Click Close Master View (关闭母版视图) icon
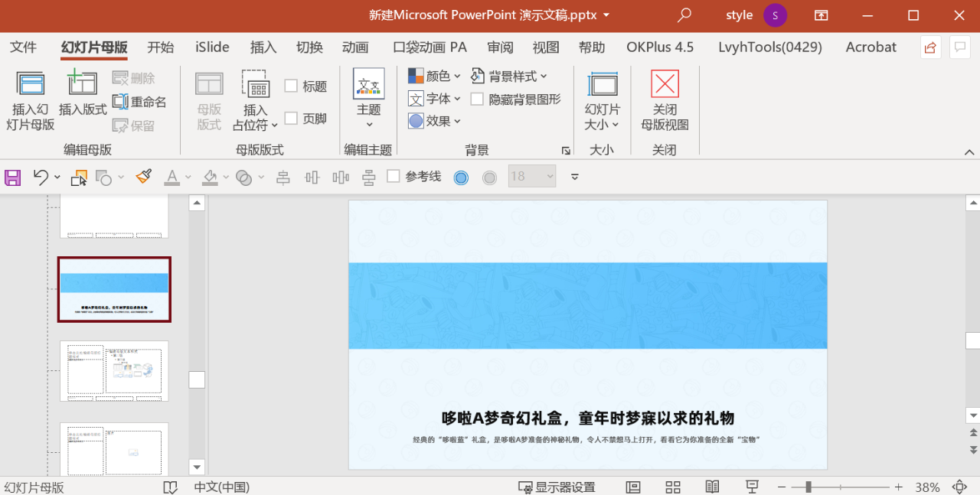The height and width of the screenshot is (495, 980). click(x=665, y=83)
